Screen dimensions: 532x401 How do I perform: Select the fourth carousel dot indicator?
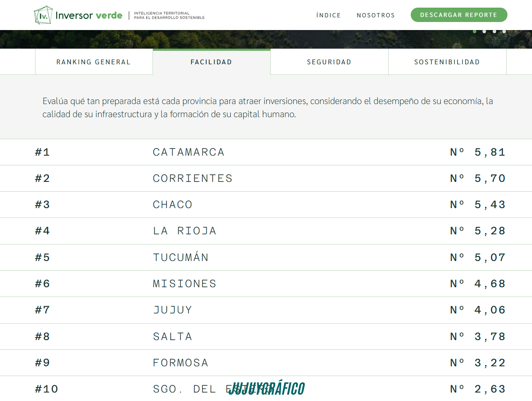[504, 31]
